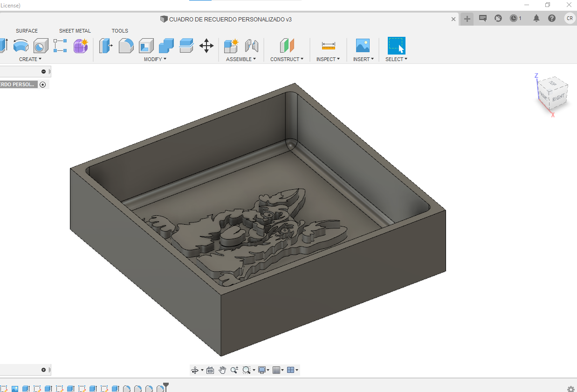Screen dimensions: 577x392
Task: Restore the application window size
Action: pyautogui.click(x=548, y=5)
